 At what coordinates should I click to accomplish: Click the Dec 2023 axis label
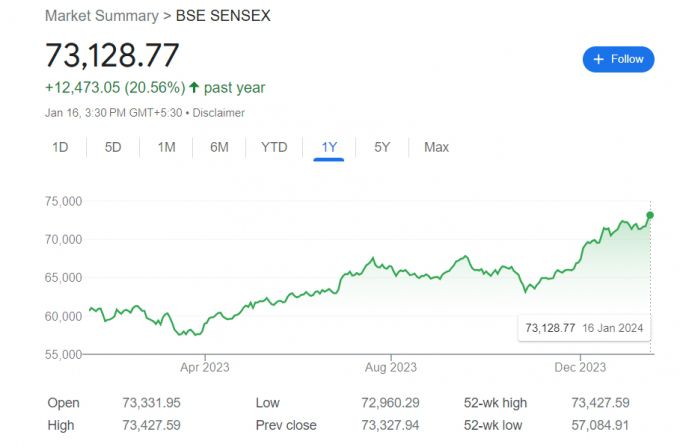[579, 367]
